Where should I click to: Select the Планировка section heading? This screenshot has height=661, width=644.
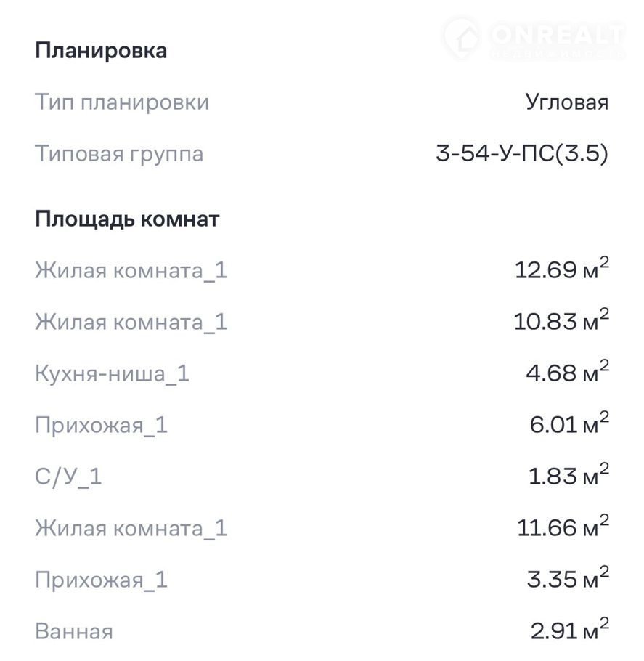pos(101,51)
